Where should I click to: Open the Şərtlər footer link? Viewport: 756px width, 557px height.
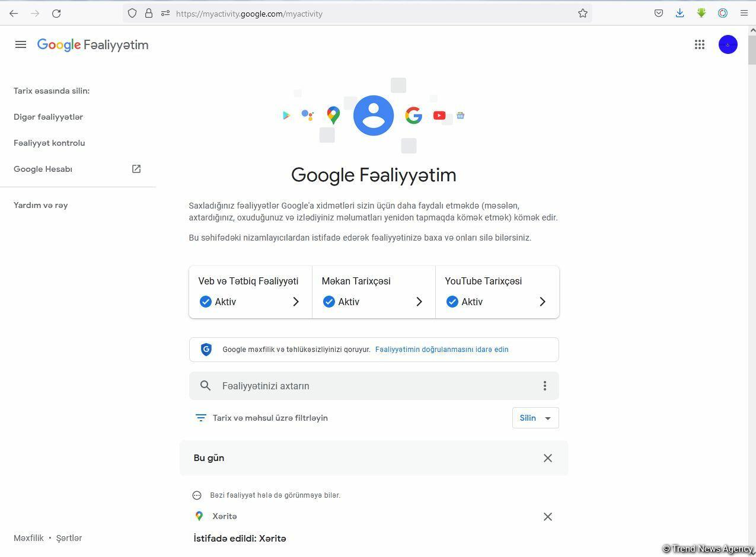click(69, 538)
